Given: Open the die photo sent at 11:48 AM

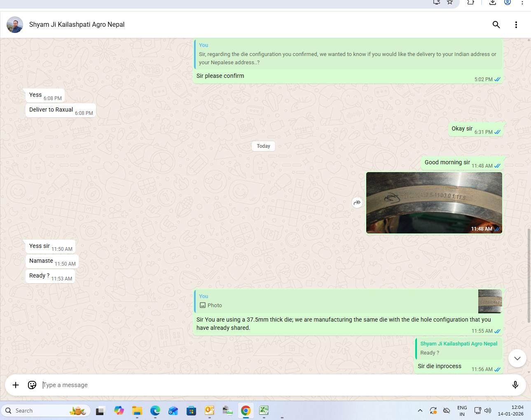Looking at the screenshot, I should [x=434, y=203].
